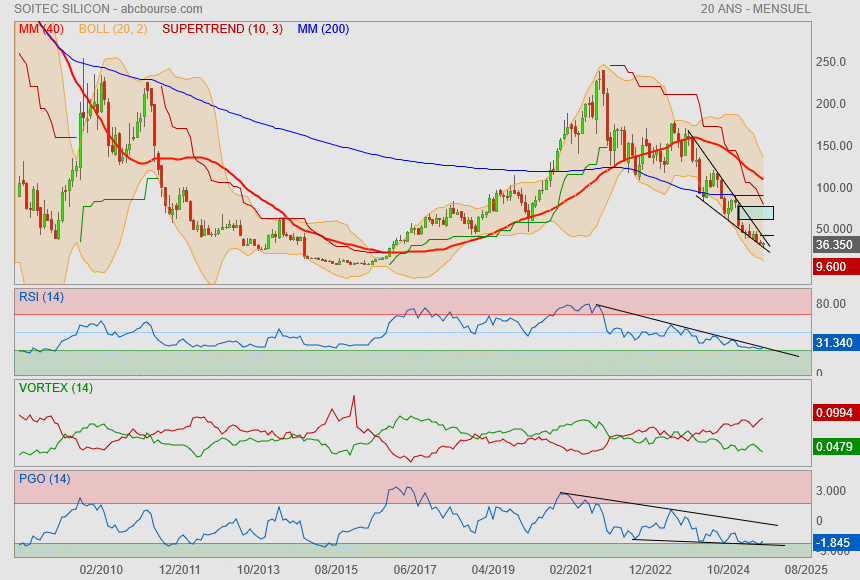This screenshot has height=580, width=860.
Task: Select the 10/2024 date on time axis
Action: (728, 568)
